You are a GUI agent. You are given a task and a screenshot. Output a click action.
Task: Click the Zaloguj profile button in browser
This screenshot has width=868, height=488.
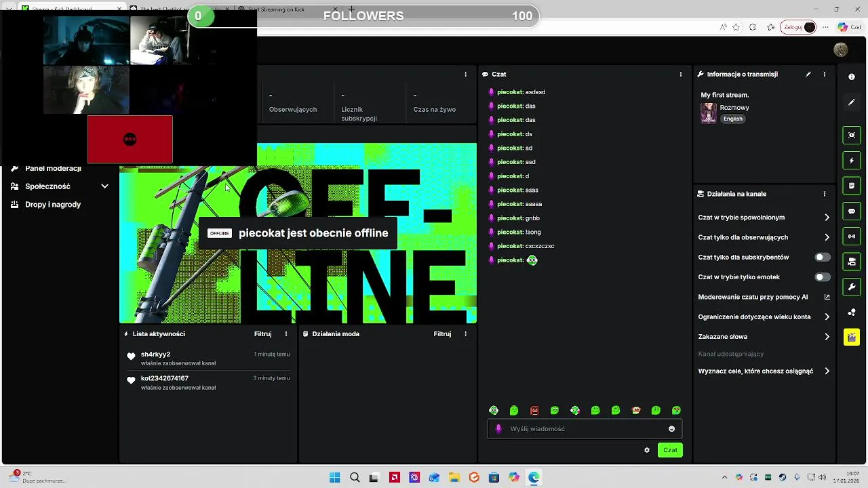pos(798,27)
